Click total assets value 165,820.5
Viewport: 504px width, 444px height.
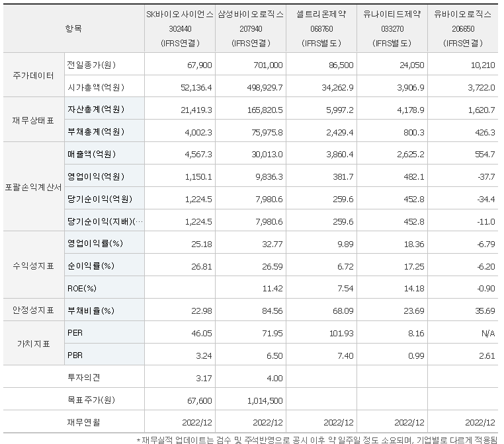(265, 110)
